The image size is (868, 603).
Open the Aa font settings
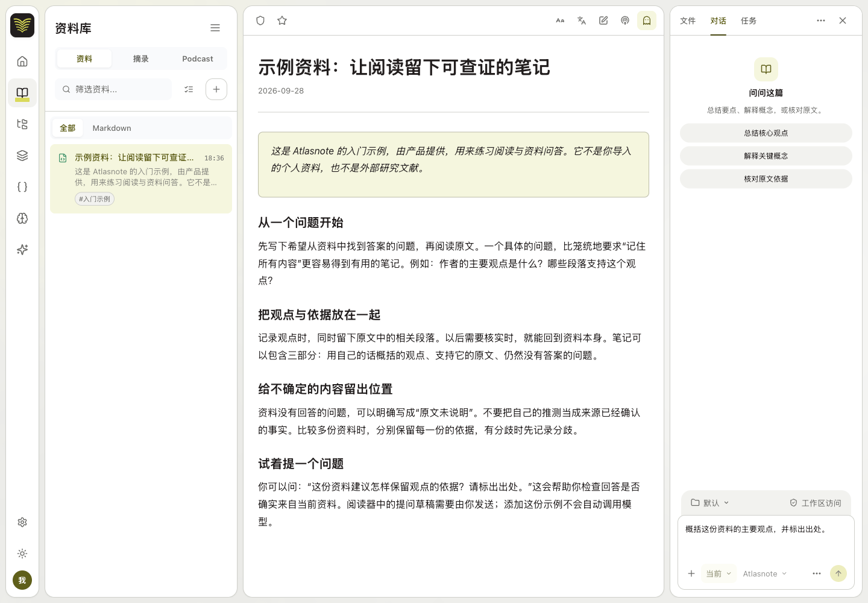(560, 21)
